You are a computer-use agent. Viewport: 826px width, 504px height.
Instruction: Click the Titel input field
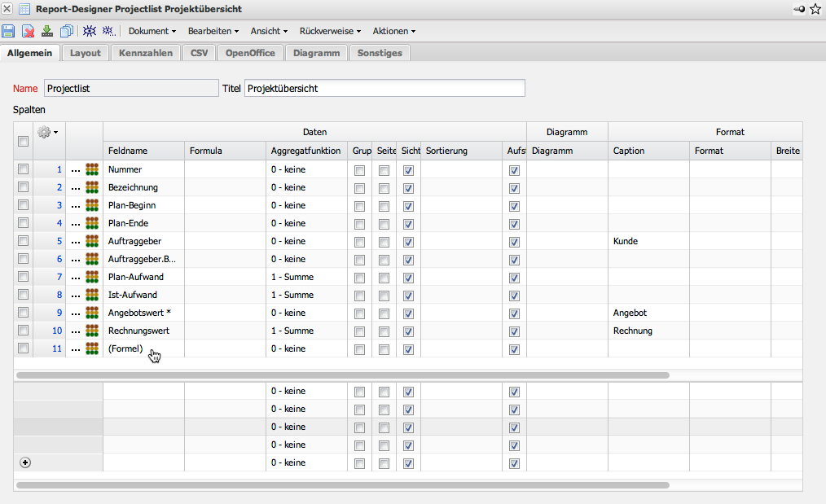tap(384, 88)
